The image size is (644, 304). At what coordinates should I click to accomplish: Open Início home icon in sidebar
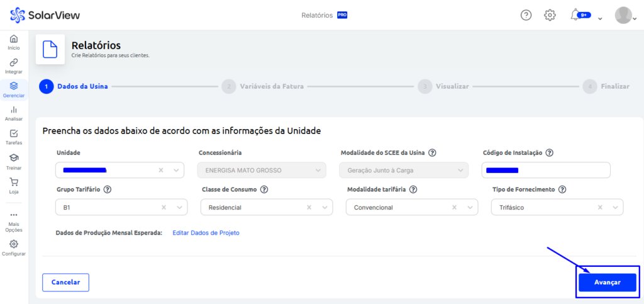tap(14, 39)
